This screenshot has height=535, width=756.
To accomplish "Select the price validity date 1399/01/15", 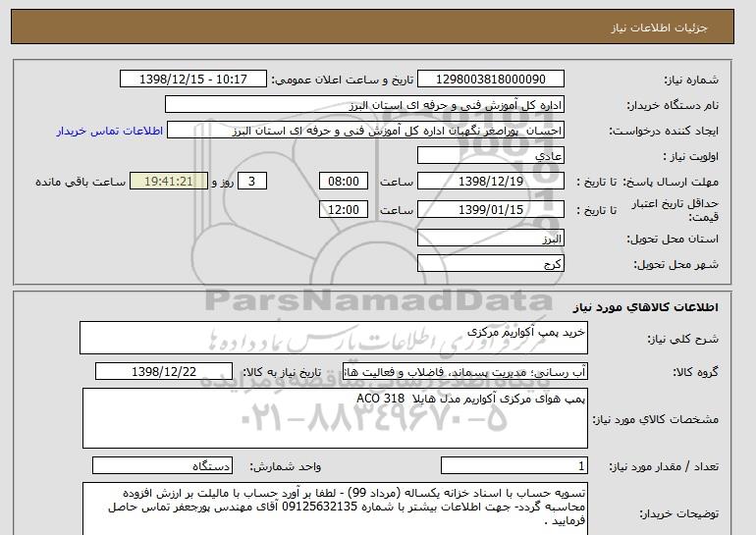I will click(x=490, y=210).
